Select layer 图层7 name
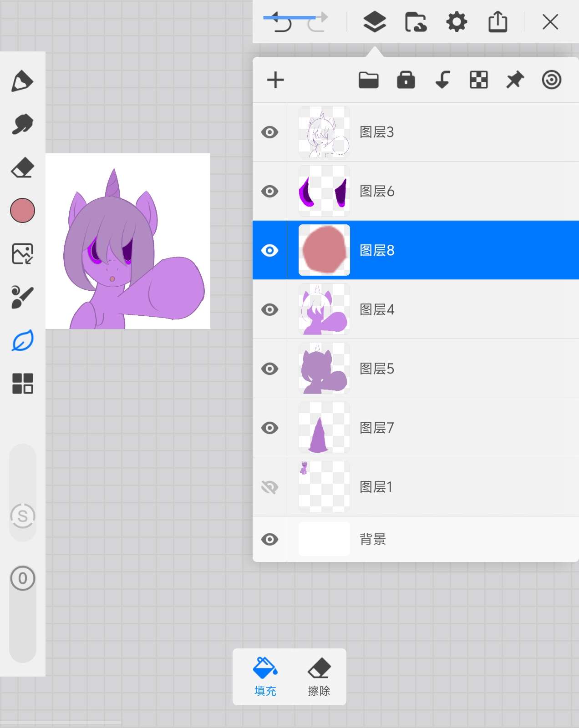 [377, 428]
